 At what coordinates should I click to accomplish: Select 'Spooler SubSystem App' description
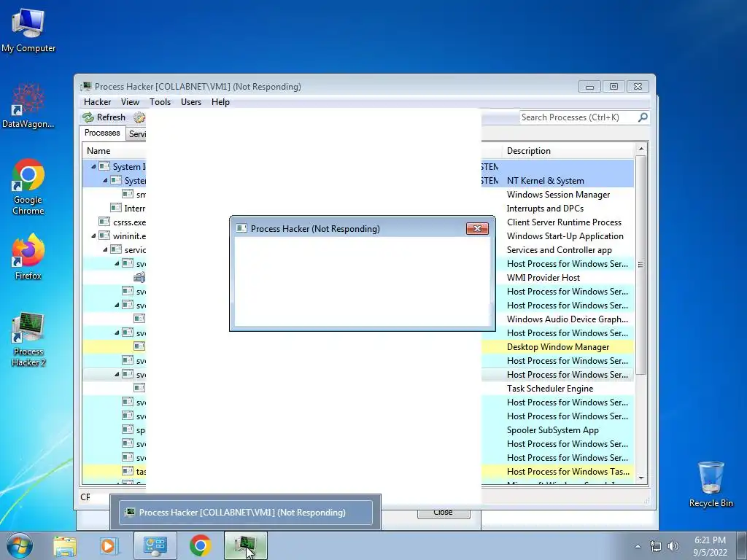pos(553,429)
